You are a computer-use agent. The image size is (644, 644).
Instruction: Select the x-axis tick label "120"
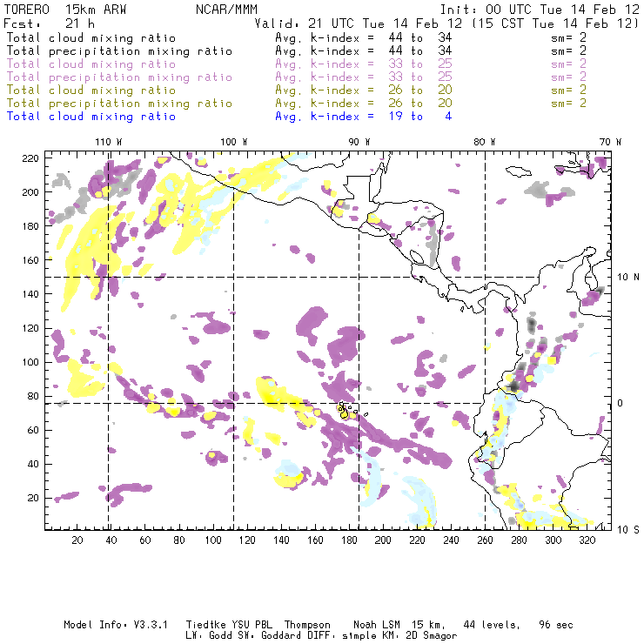tap(247, 540)
